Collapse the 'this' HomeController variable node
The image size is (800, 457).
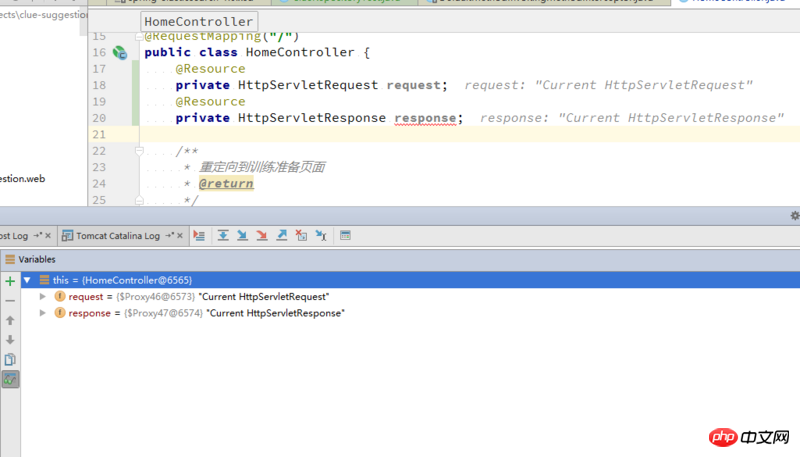(x=28, y=281)
